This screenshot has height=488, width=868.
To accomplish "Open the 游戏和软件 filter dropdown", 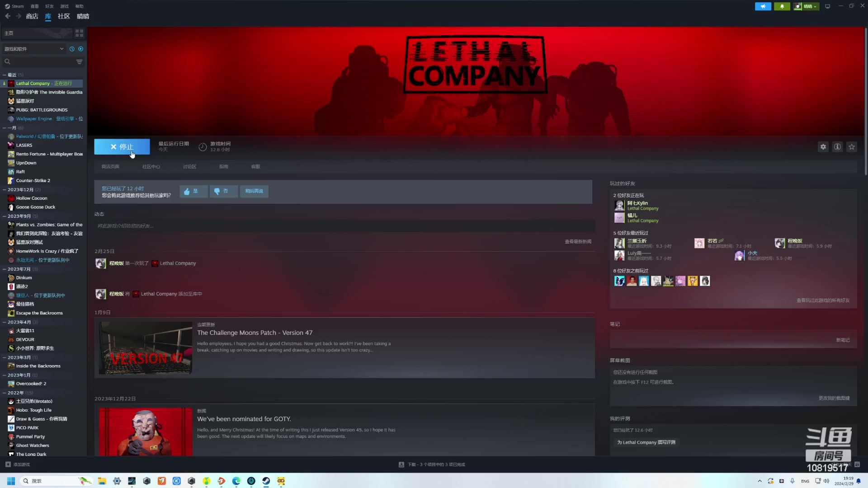I will (34, 49).
